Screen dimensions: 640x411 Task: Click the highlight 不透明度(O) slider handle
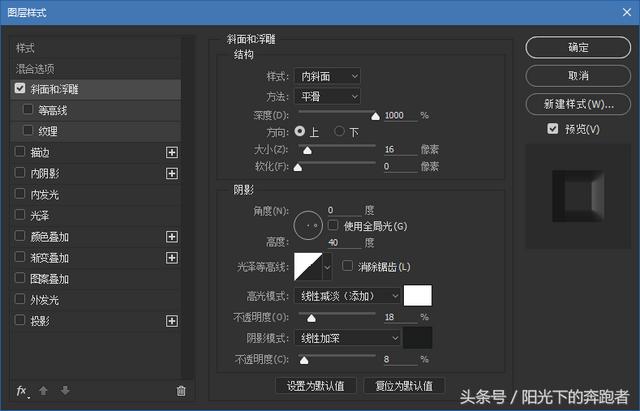(x=311, y=318)
